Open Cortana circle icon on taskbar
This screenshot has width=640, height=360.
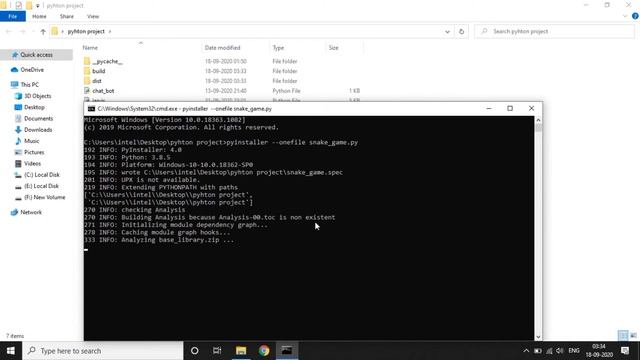point(195,351)
